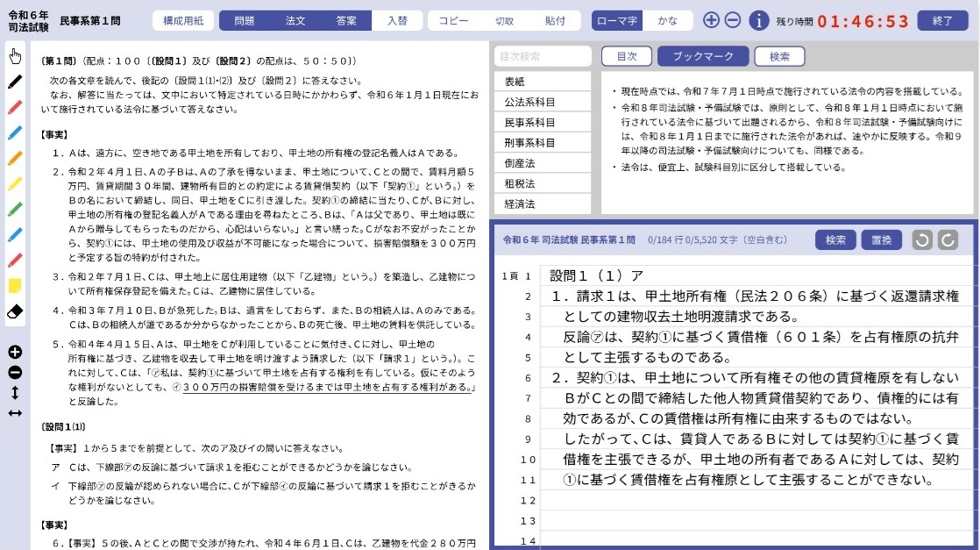Click the top bar minus zoom icon

(733, 20)
